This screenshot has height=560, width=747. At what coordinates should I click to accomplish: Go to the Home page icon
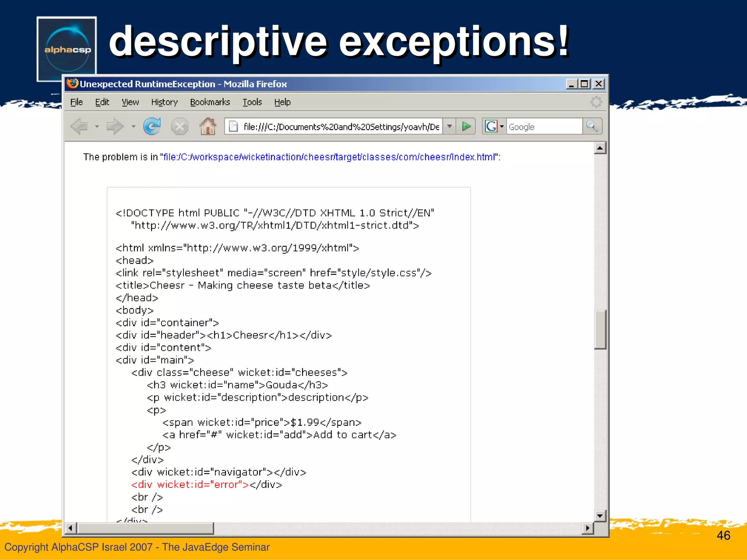(x=208, y=127)
